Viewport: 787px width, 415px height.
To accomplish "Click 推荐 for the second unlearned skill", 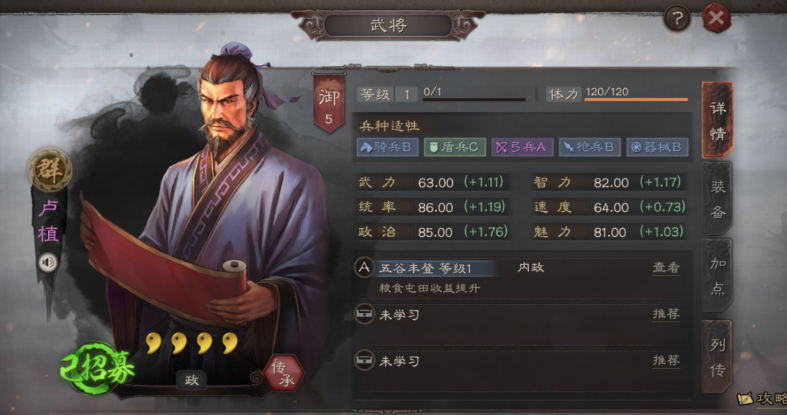I will tap(666, 360).
